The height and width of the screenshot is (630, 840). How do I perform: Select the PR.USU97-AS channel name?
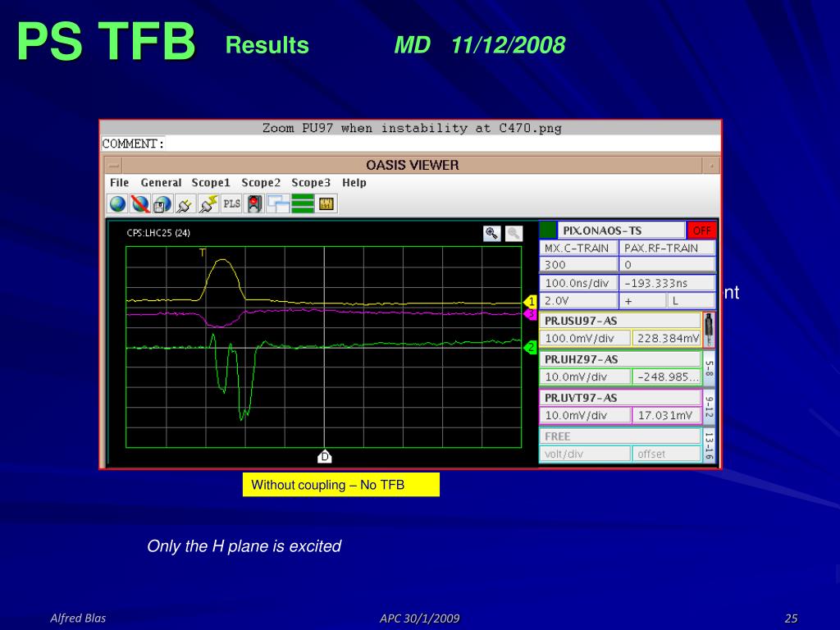[x=620, y=321]
